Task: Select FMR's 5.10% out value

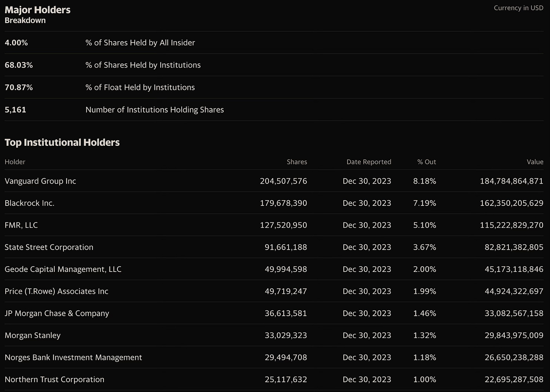Action: pos(425,225)
